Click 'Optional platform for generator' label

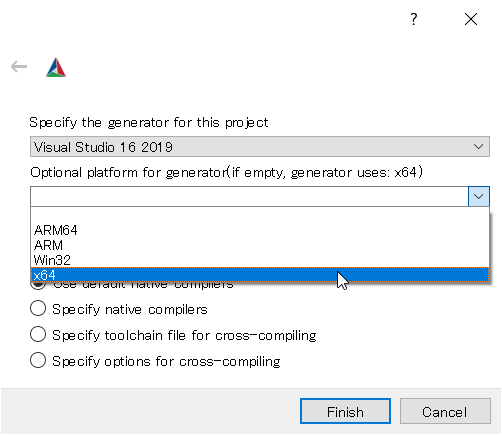coord(226,172)
